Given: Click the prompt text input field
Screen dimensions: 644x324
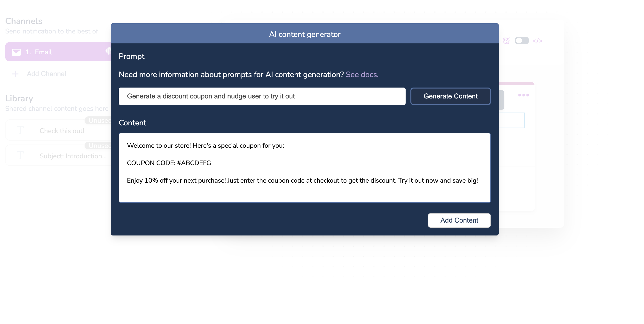Looking at the screenshot, I should (x=262, y=96).
